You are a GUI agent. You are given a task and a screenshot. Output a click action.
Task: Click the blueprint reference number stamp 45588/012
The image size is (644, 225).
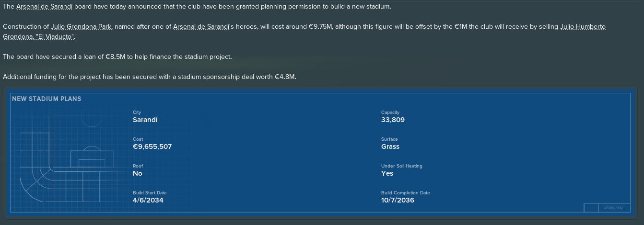coord(613,208)
